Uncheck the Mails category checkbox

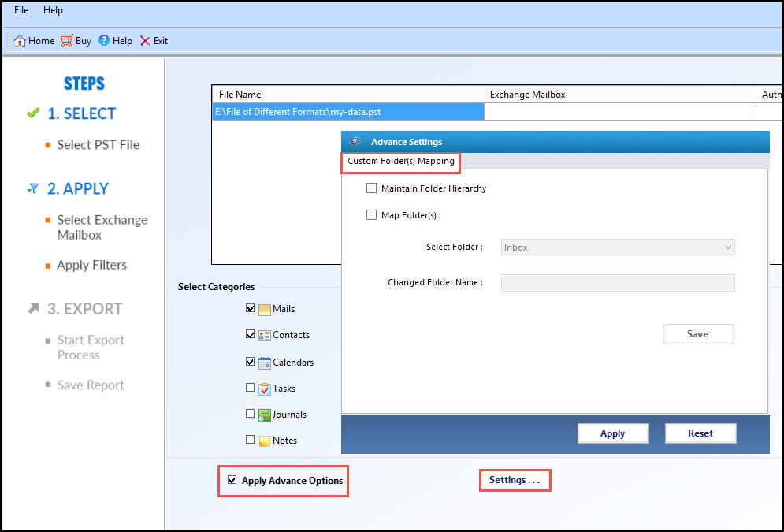coord(251,308)
